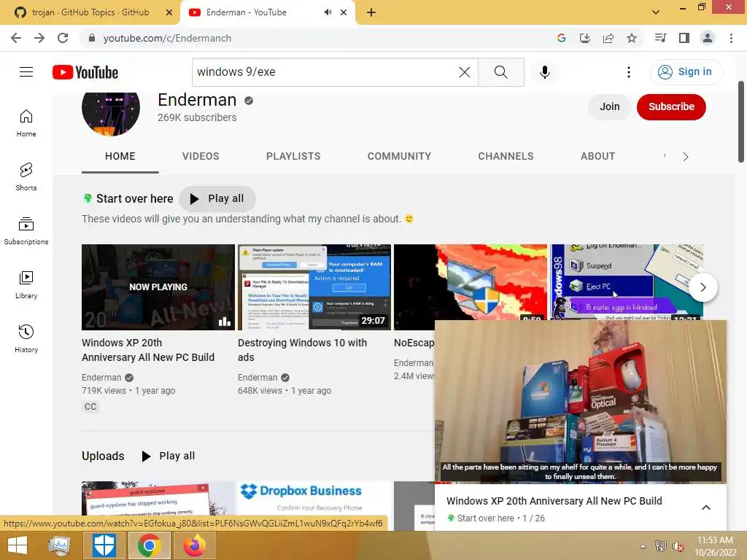Subscribe to the Enderman channel
747x560 pixels.
671,106
